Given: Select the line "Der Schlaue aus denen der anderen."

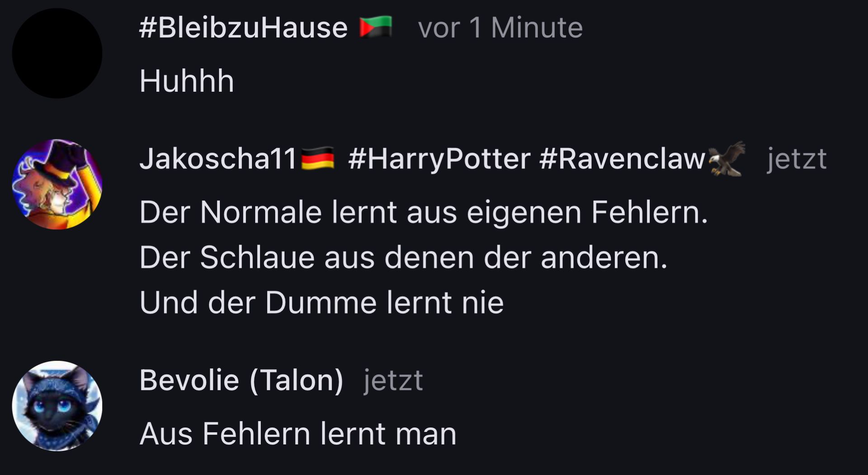Looking at the screenshot, I should click(403, 257).
